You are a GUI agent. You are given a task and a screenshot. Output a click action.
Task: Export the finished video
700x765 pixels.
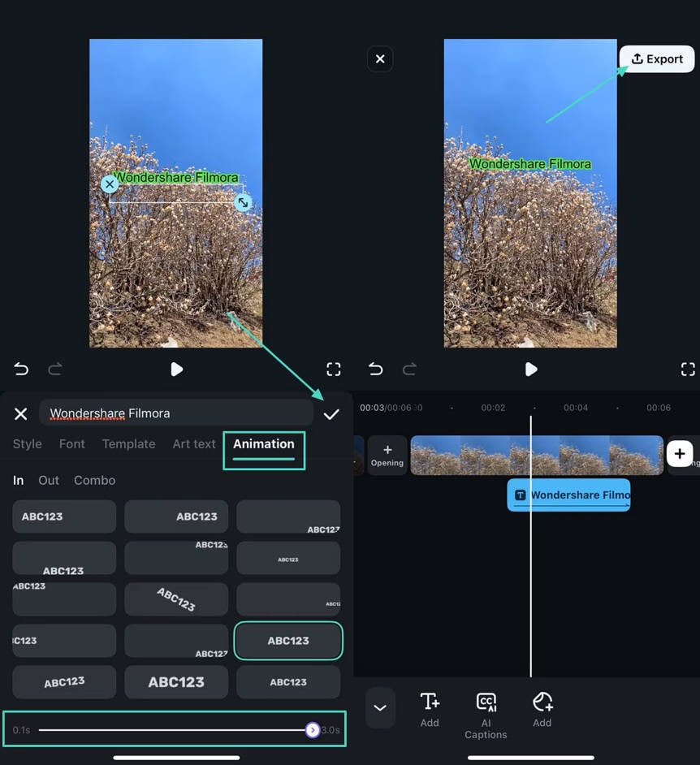[656, 58]
